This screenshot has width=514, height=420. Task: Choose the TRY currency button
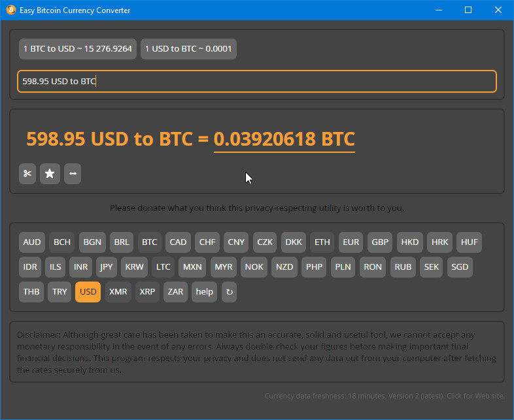tap(60, 292)
